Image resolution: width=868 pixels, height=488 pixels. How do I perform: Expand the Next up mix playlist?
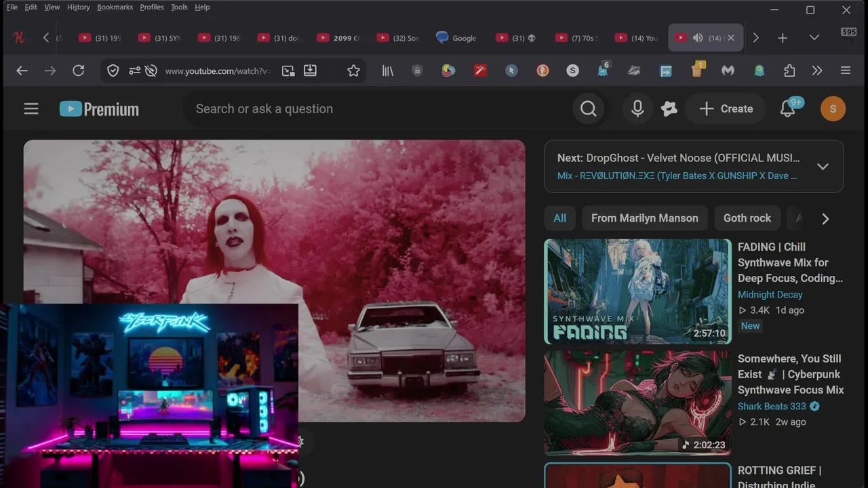823,167
